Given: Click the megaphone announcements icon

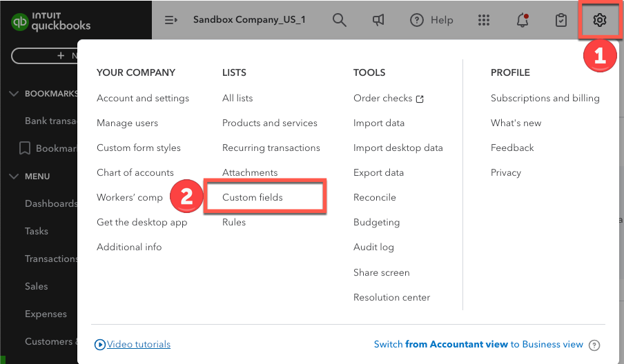Looking at the screenshot, I should pyautogui.click(x=378, y=20).
